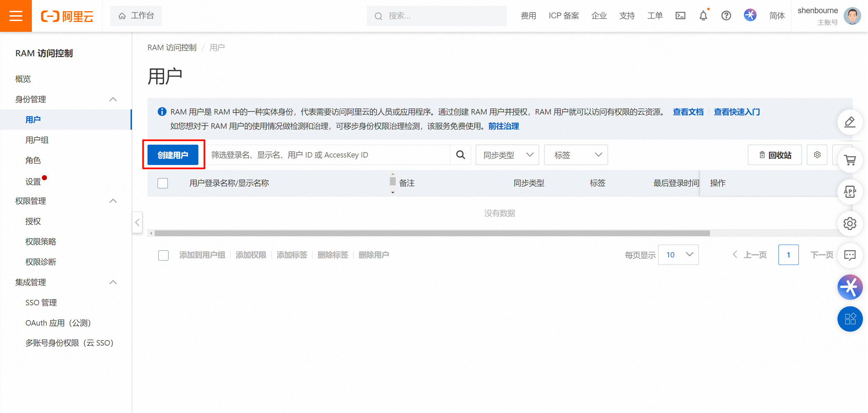Click the floating edit pencil icon
The width and height of the screenshot is (868, 413).
click(850, 122)
